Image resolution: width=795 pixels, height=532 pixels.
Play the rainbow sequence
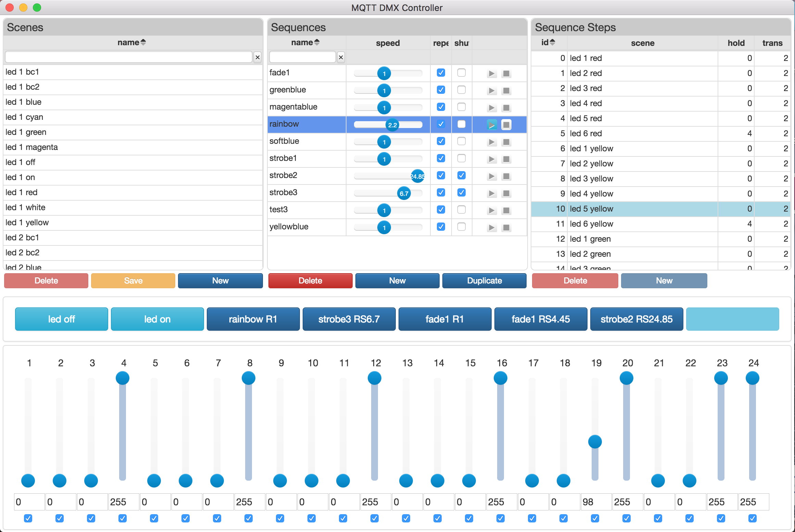[492, 125]
